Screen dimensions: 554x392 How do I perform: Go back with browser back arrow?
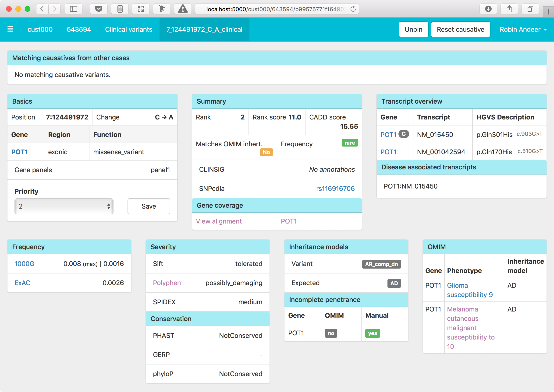pyautogui.click(x=42, y=9)
